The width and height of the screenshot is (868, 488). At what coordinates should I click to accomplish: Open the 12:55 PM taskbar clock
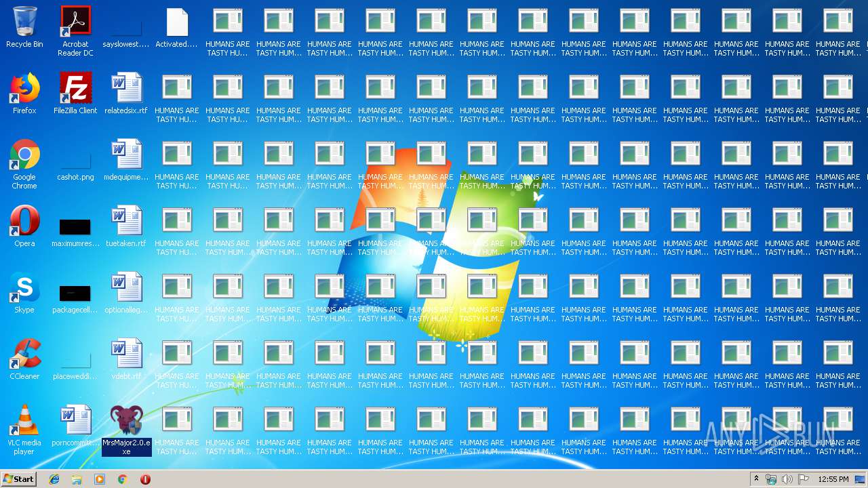(833, 479)
